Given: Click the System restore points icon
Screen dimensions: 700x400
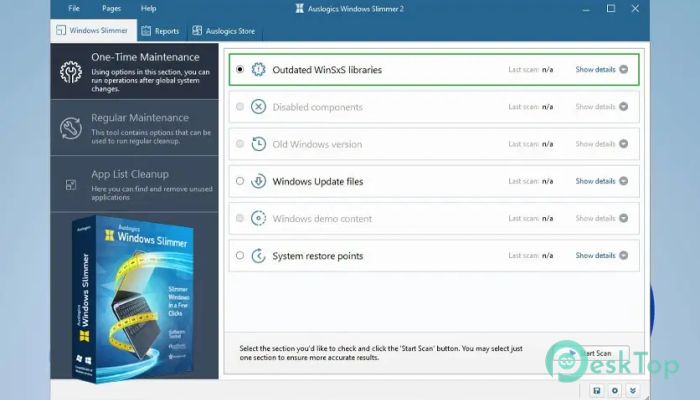Looking at the screenshot, I should 258,255.
